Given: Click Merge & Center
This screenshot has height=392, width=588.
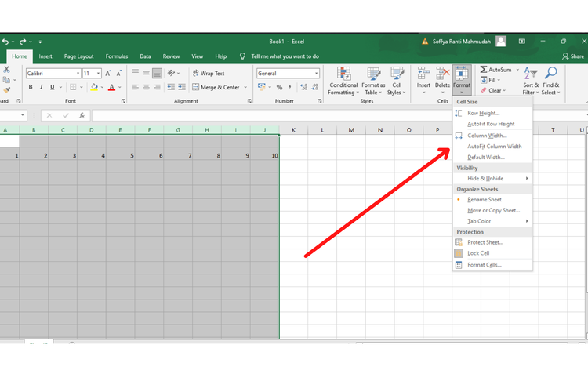Looking at the screenshot, I should 216,87.
